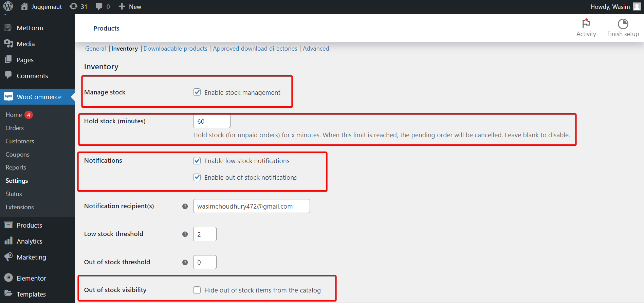
Task: Open the Advanced tab
Action: pyautogui.click(x=316, y=49)
